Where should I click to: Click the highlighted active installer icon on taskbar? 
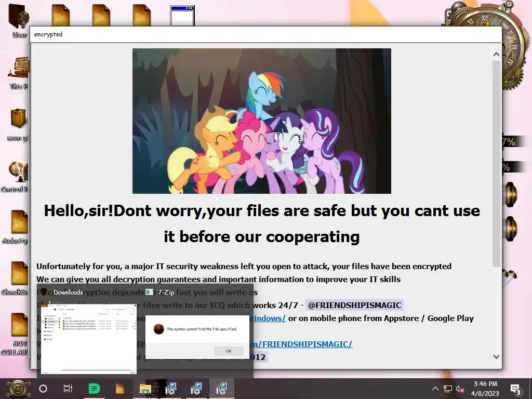[x=221, y=389]
